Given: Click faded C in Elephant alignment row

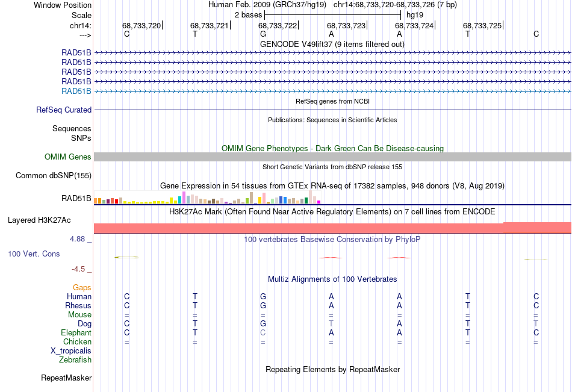Looking at the screenshot, I should (263, 332).
